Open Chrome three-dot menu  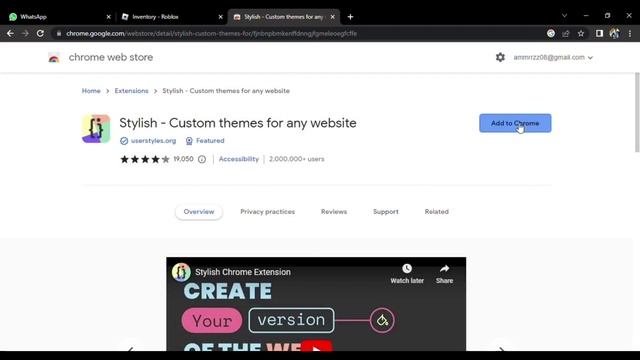tap(630, 33)
